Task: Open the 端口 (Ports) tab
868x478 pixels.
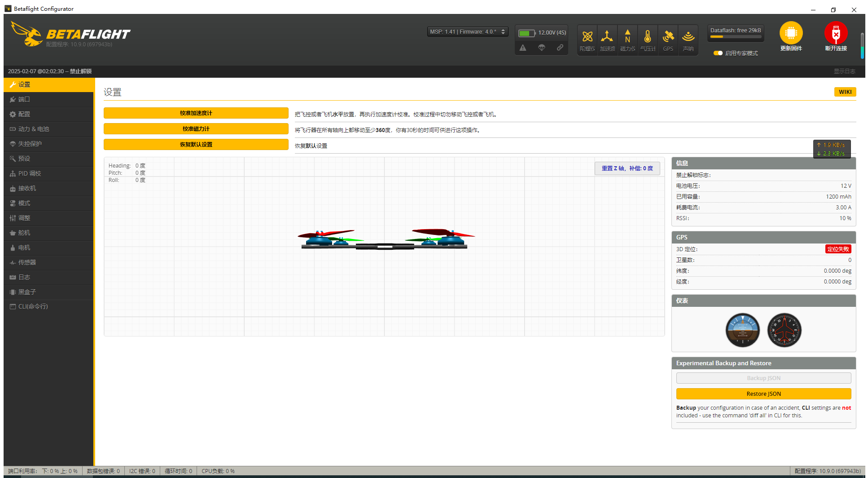Action: pos(48,99)
